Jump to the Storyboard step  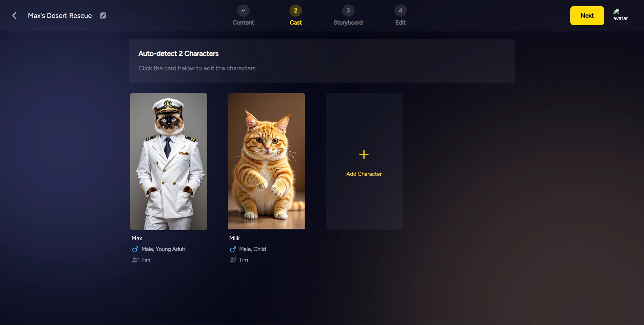tap(348, 16)
